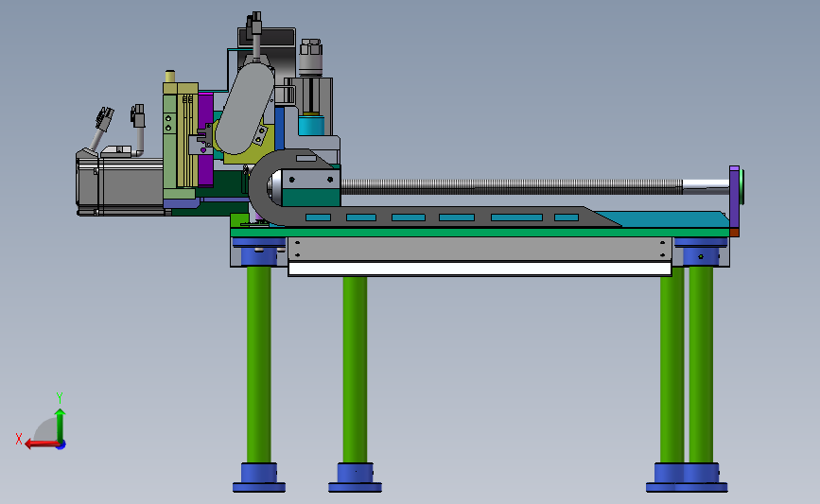Select the second green leg from the left

pos(355,370)
